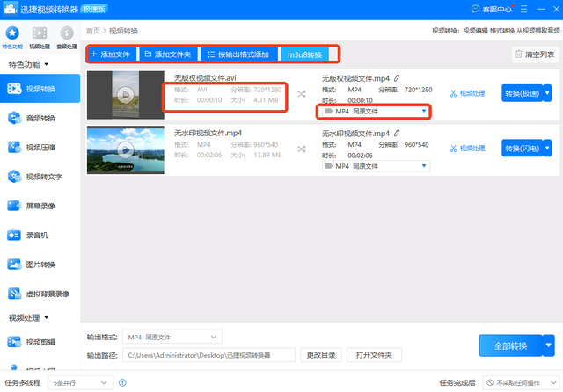Expand arrow beside 转换(极速) button
The image size is (563, 392).
coord(547,94)
